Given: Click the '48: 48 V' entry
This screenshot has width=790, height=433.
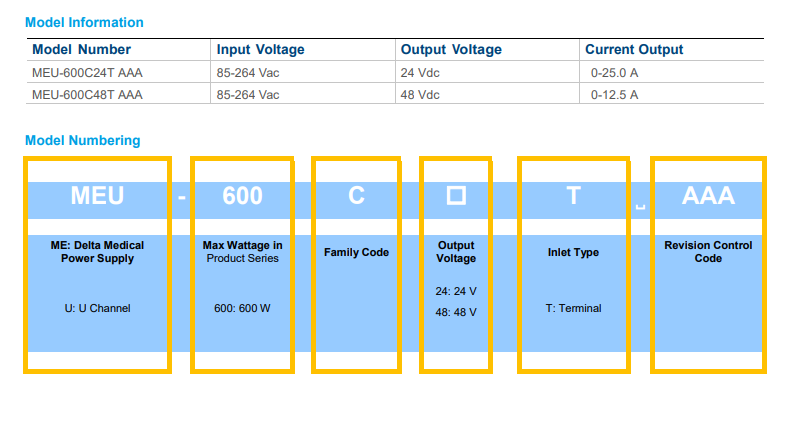Looking at the screenshot, I should 456,313.
